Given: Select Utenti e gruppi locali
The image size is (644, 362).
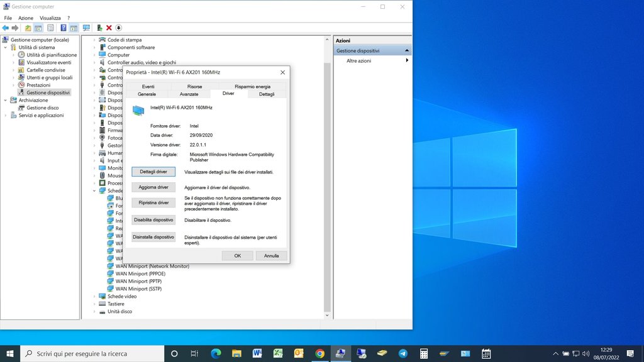Looking at the screenshot, I should [49, 77].
